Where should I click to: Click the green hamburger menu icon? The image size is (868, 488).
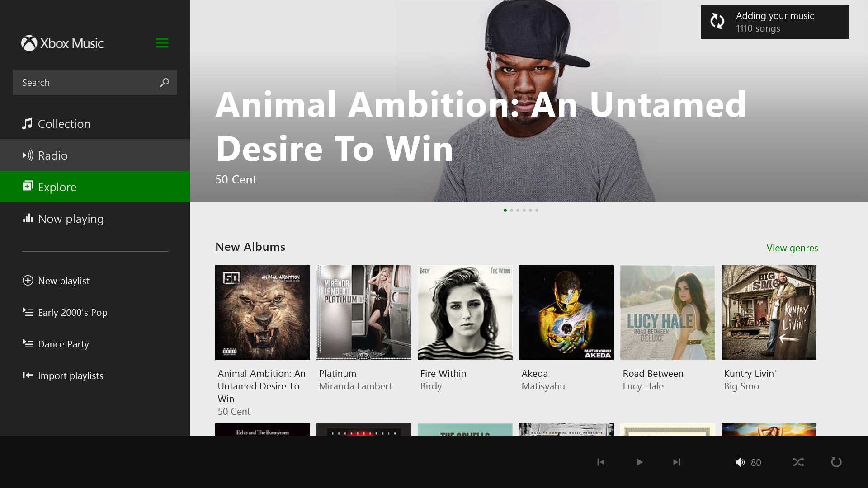click(161, 43)
